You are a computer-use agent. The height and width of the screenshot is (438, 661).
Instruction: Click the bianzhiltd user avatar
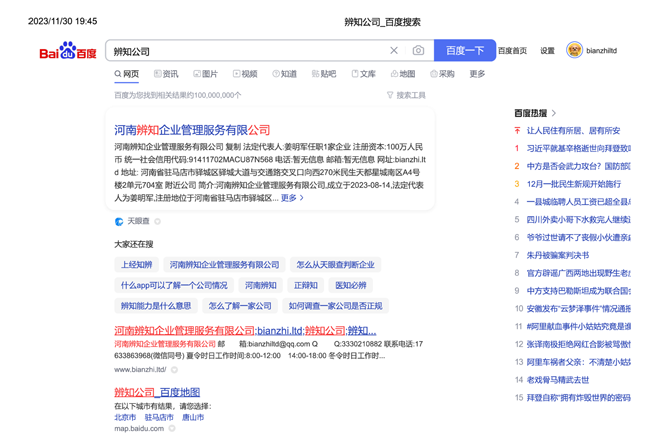coord(574,50)
